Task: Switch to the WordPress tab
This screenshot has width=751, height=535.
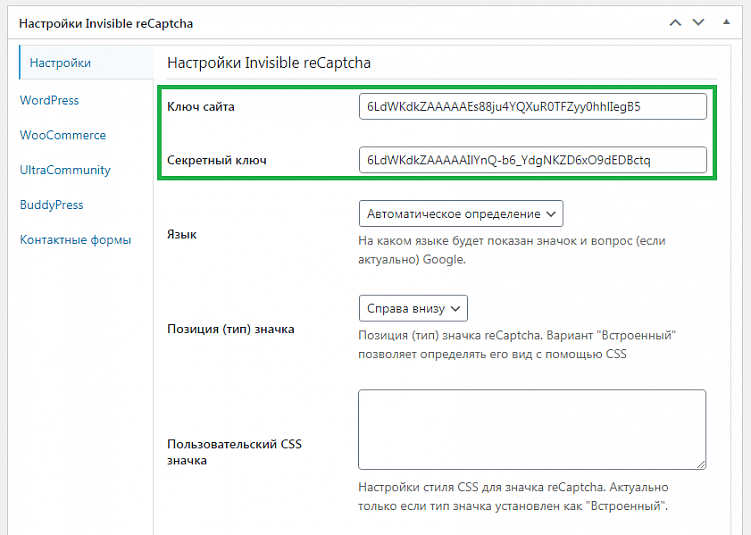Action: 49,100
